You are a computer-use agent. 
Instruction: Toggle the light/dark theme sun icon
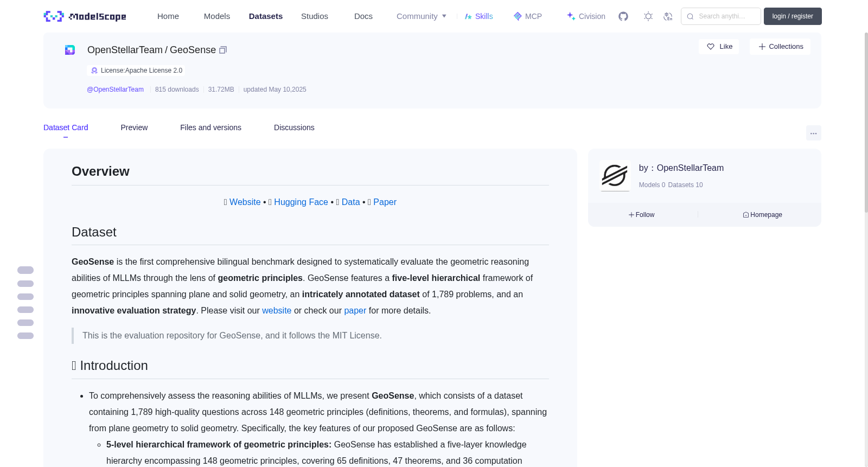coord(648,16)
